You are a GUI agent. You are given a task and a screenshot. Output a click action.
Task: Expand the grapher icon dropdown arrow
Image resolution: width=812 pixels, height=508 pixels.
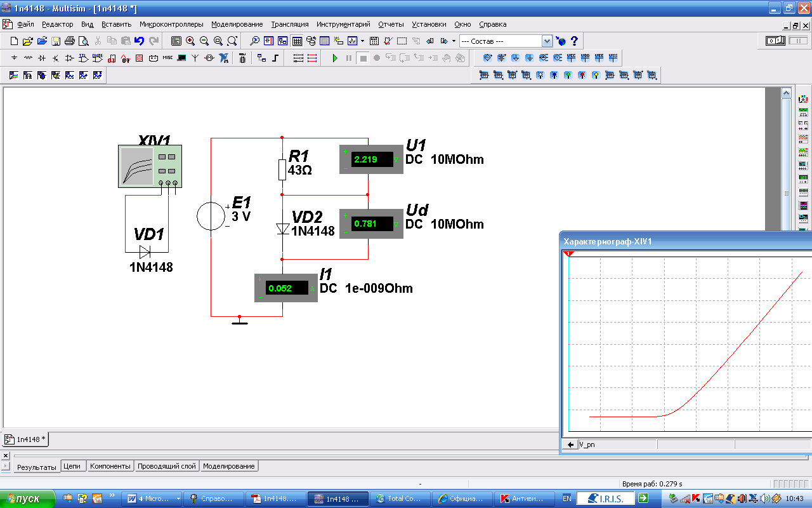(x=362, y=41)
